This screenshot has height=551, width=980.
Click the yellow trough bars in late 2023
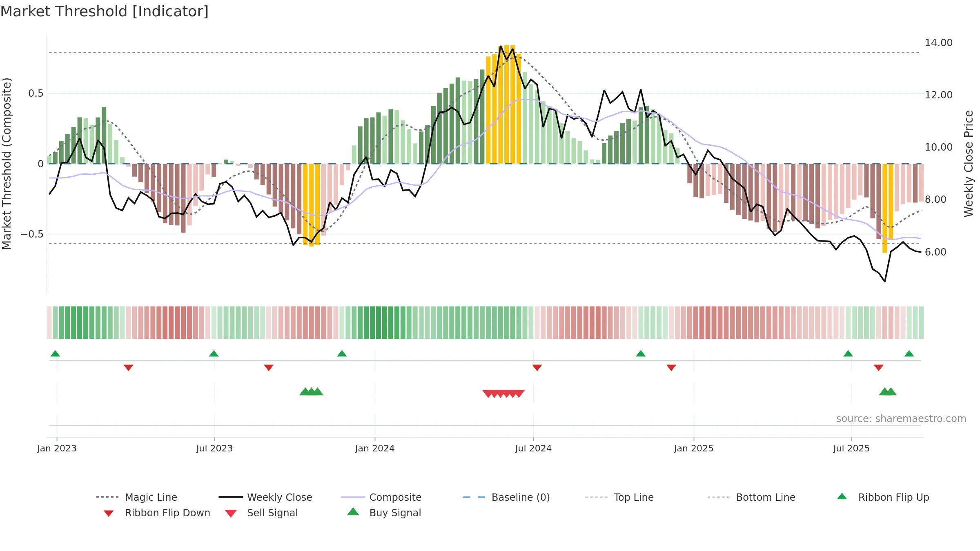pos(311,205)
